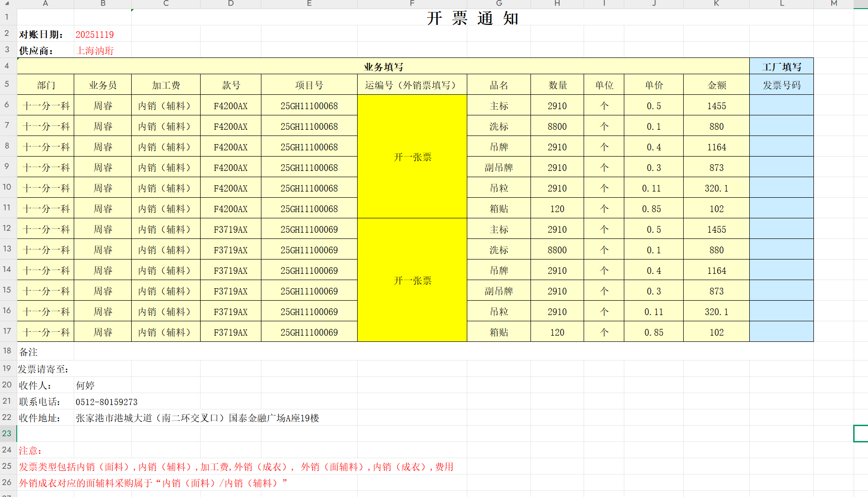Screen dimensions: 868x497
Task: Click the red 注意： note cell
Action: (x=30, y=451)
